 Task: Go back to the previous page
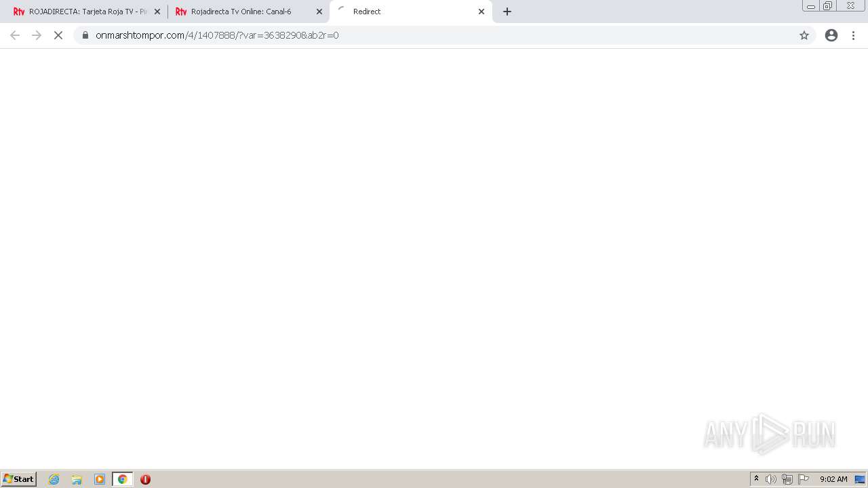15,35
